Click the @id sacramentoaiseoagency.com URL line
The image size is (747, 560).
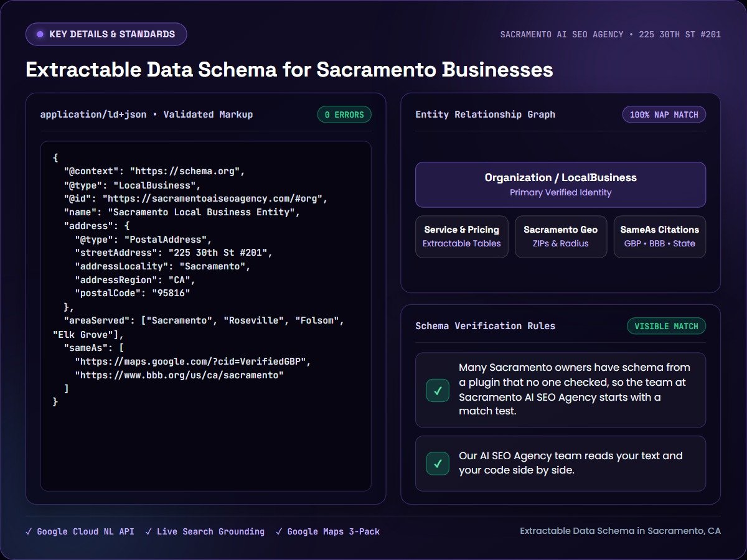point(195,198)
